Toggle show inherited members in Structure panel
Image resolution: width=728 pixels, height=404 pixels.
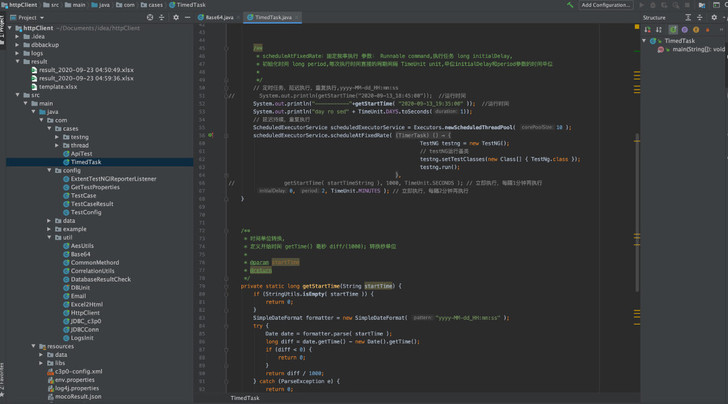(673, 30)
